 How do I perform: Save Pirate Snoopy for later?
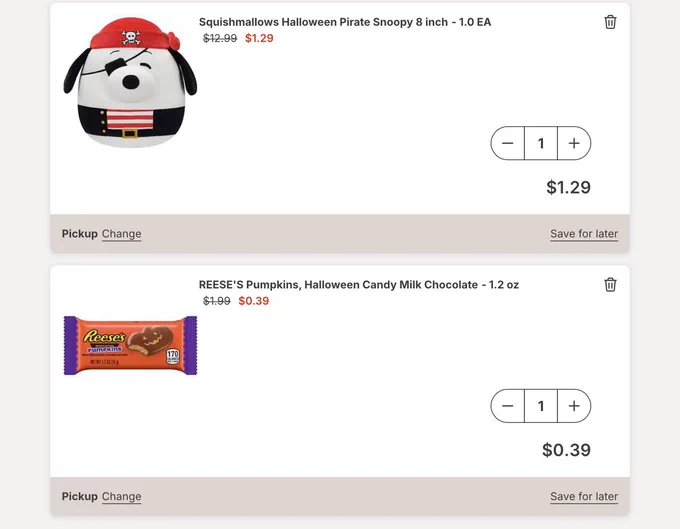(x=584, y=234)
